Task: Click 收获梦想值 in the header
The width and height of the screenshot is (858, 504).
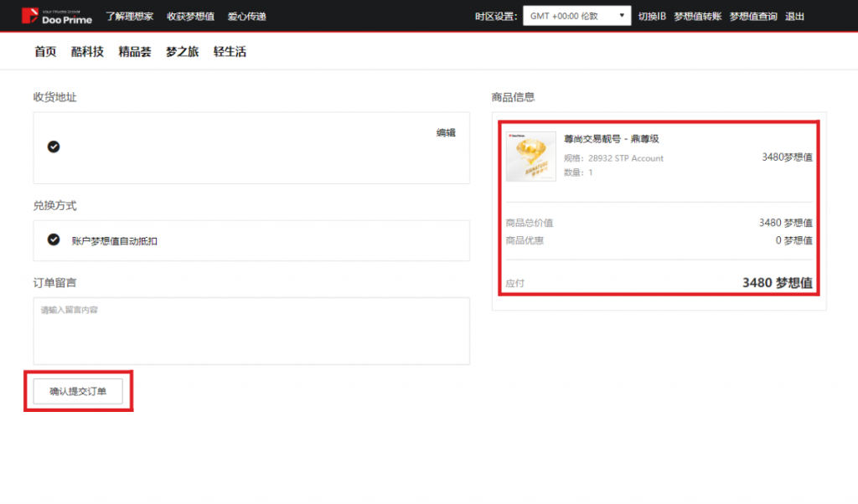Action: point(190,16)
